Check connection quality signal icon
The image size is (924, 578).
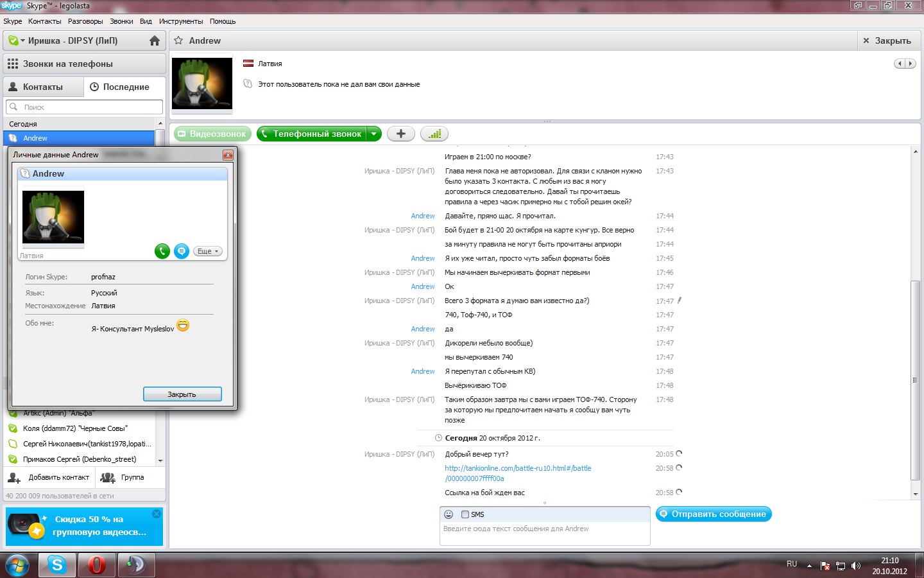(x=434, y=134)
